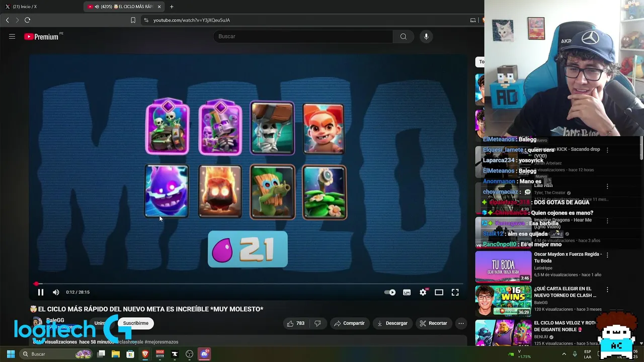Close the YouTube browser tab
Screen dimensions: 644x362
pyautogui.click(x=159, y=7)
